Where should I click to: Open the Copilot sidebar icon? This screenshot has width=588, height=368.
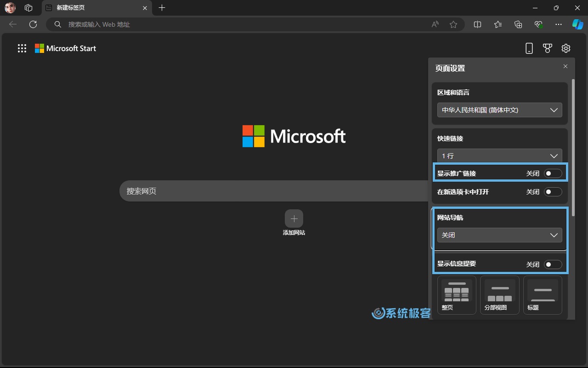coord(577,24)
